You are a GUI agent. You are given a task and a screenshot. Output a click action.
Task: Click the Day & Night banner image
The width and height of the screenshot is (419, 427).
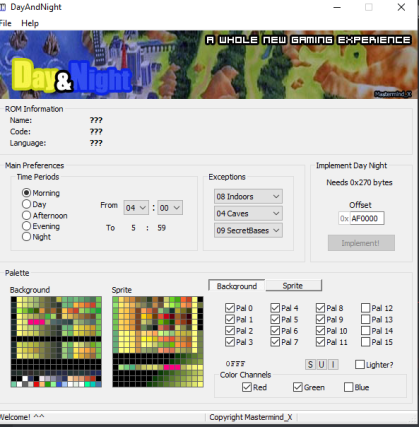[x=208, y=65]
